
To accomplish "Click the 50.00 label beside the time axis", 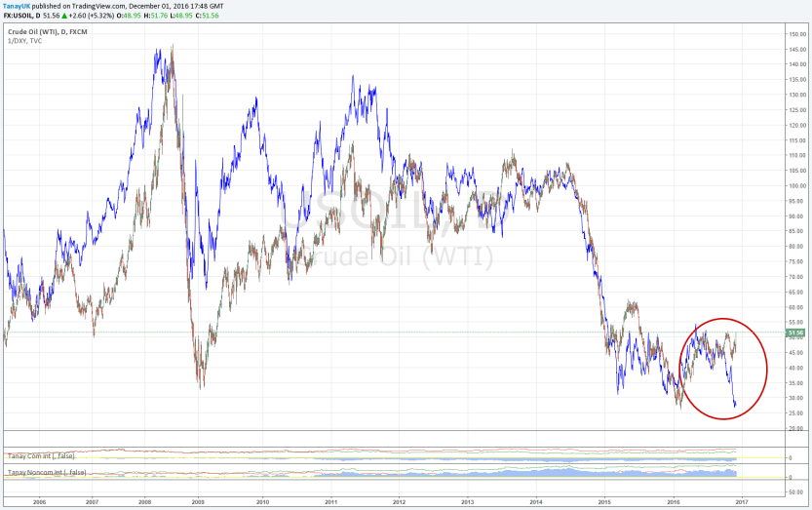I will pos(795,492).
